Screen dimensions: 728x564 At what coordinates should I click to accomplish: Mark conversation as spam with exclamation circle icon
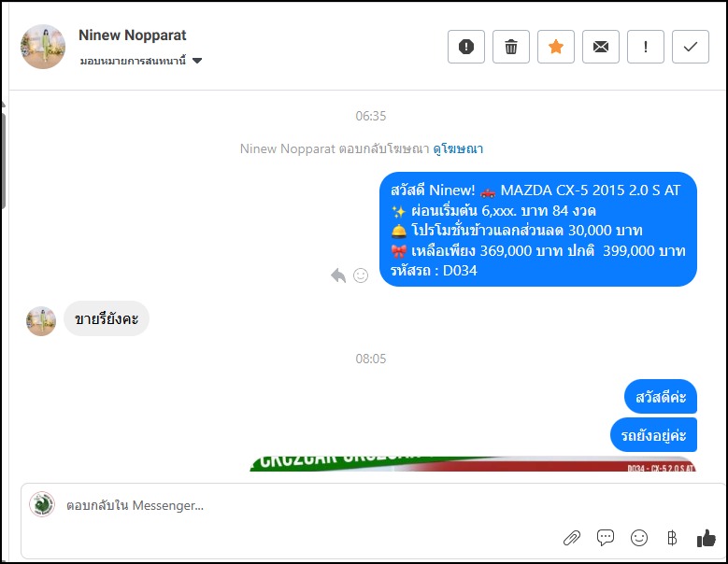coord(466,47)
